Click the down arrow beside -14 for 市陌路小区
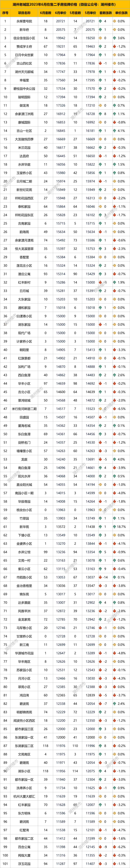Viewport: 130px width, 868px height. 100,577
